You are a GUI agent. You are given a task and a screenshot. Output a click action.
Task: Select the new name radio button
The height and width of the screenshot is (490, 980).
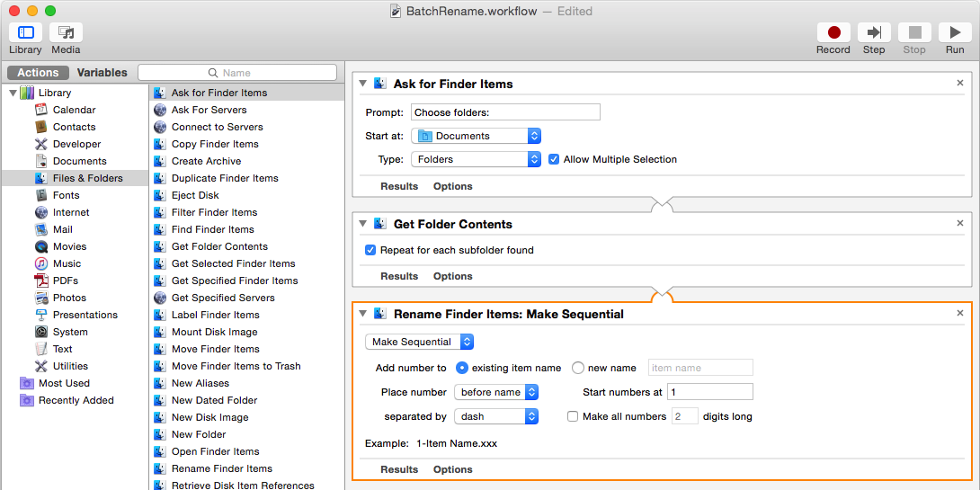tap(578, 368)
